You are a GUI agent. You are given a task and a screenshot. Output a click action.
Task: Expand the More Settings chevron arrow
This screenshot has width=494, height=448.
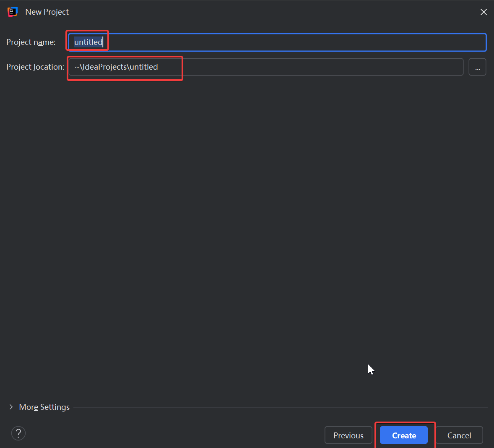(x=11, y=407)
